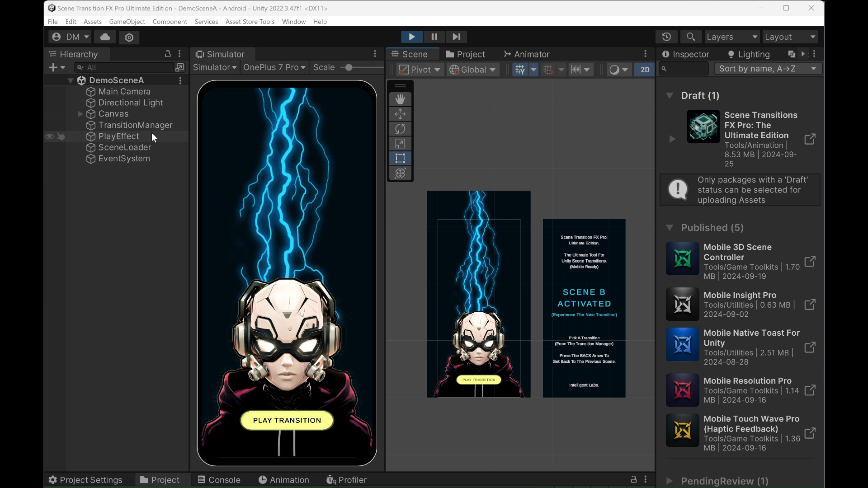
Task: Click the Step frame button
Action: (x=456, y=37)
